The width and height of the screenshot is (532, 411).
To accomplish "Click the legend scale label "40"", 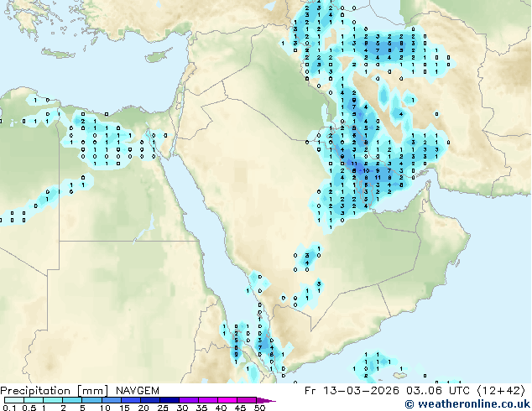I will pos(221,408).
